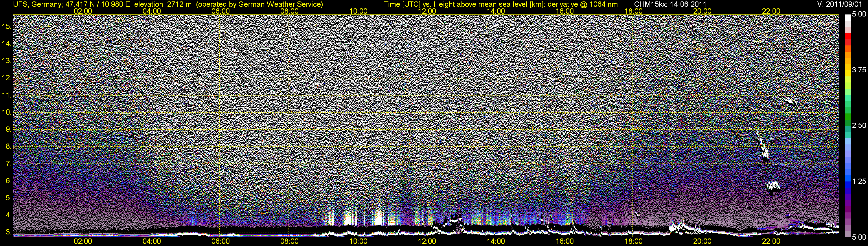Pick "04:00" on the bottom time axis
Screen dimensions: 868x246
[x=152, y=241]
